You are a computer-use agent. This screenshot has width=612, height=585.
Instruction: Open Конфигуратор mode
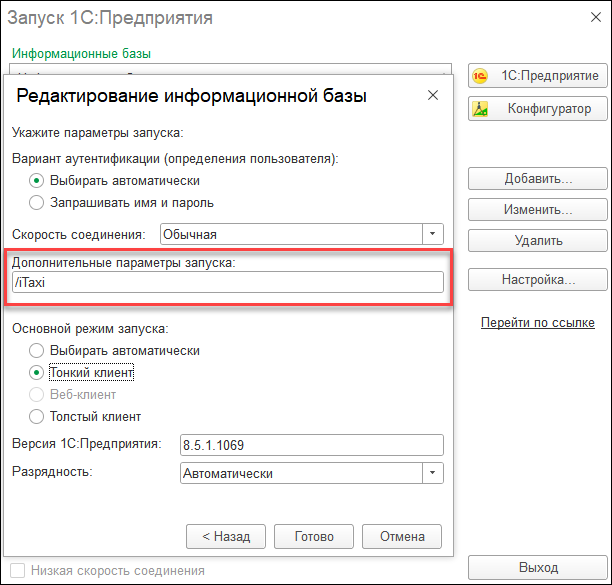538,109
